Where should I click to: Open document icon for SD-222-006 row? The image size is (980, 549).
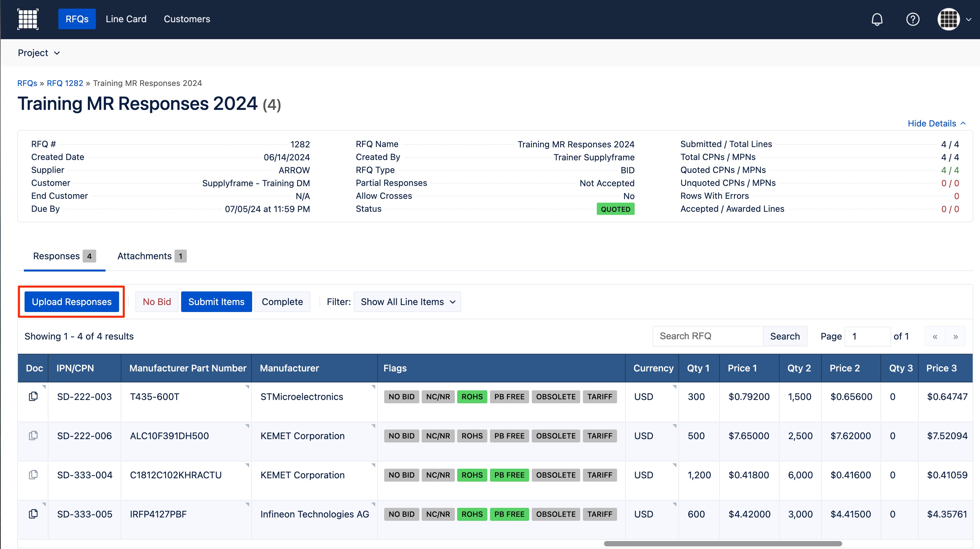click(x=33, y=435)
